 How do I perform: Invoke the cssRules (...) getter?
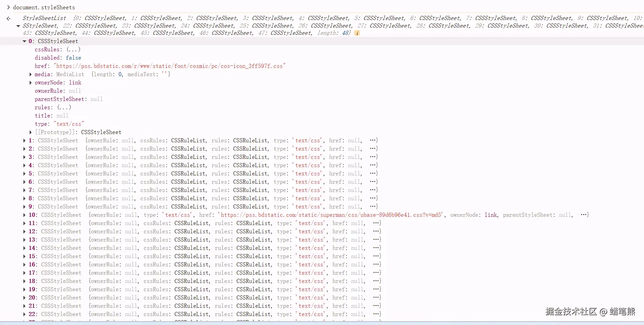(x=73, y=50)
